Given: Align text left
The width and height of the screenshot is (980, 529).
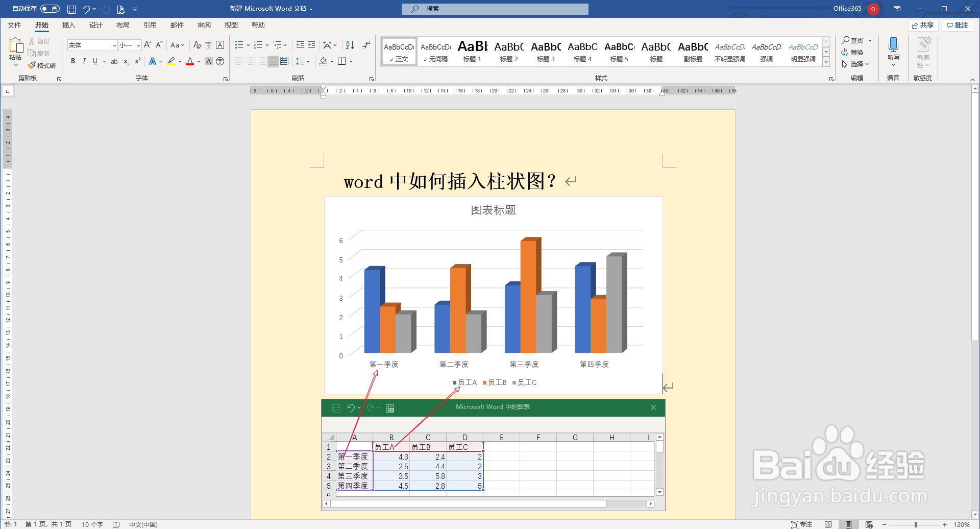Looking at the screenshot, I should (x=239, y=61).
